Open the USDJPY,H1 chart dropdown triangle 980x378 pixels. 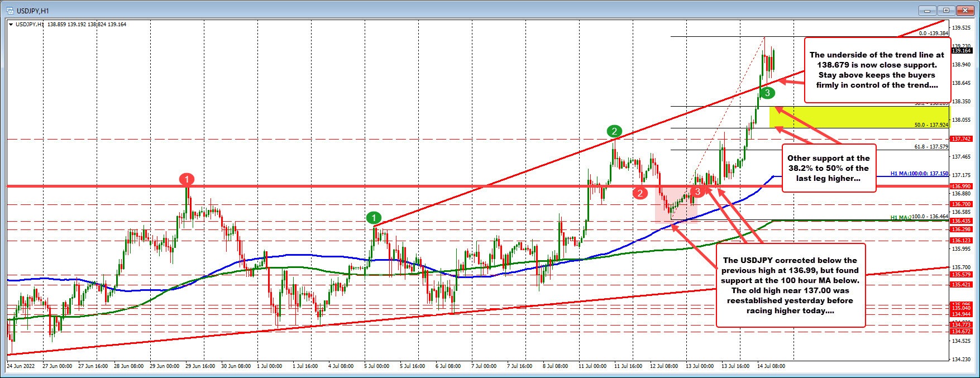pyautogui.click(x=11, y=25)
